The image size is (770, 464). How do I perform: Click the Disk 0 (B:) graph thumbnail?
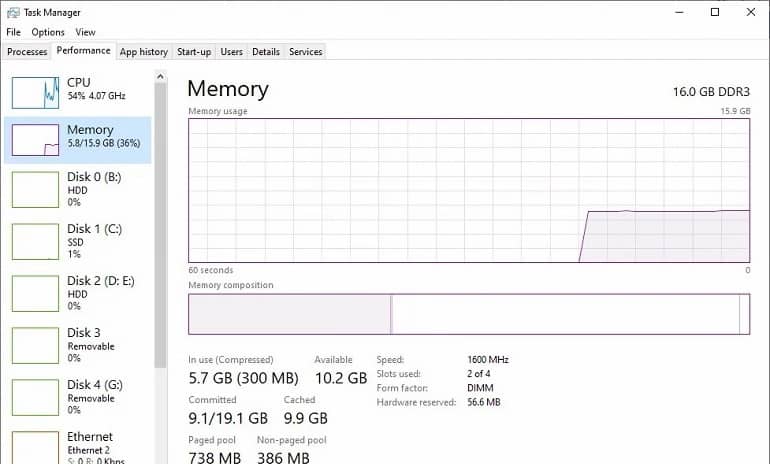35,189
